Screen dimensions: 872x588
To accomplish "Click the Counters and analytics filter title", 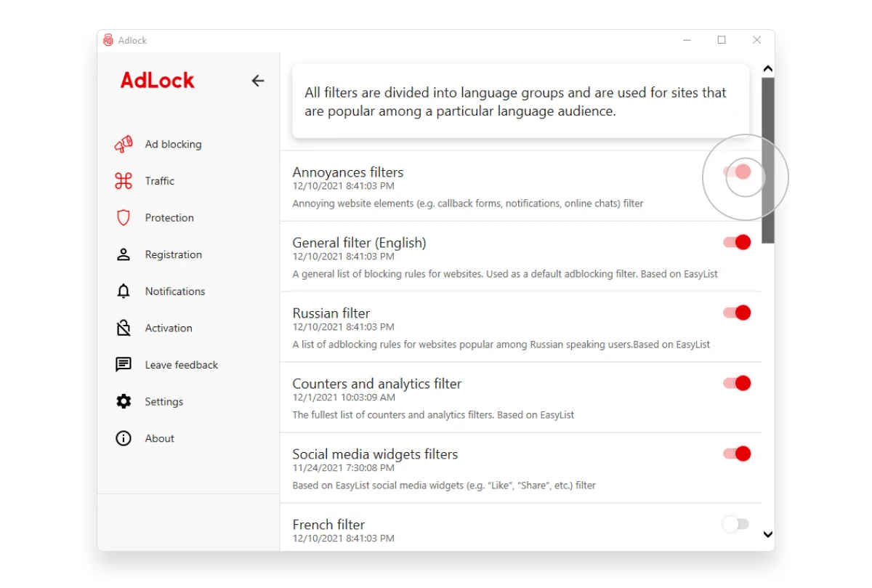I will tap(377, 384).
